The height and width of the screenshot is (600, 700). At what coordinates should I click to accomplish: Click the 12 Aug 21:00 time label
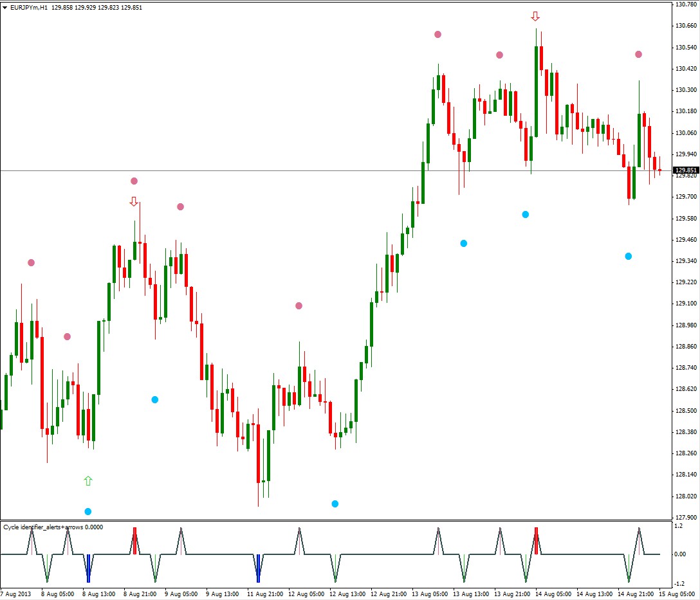tap(389, 594)
